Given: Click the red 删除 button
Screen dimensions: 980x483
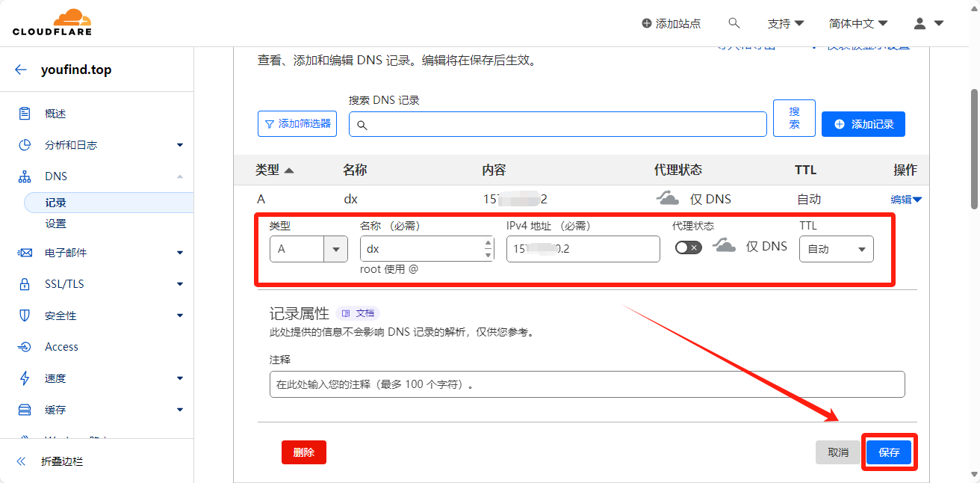Looking at the screenshot, I should click(303, 452).
